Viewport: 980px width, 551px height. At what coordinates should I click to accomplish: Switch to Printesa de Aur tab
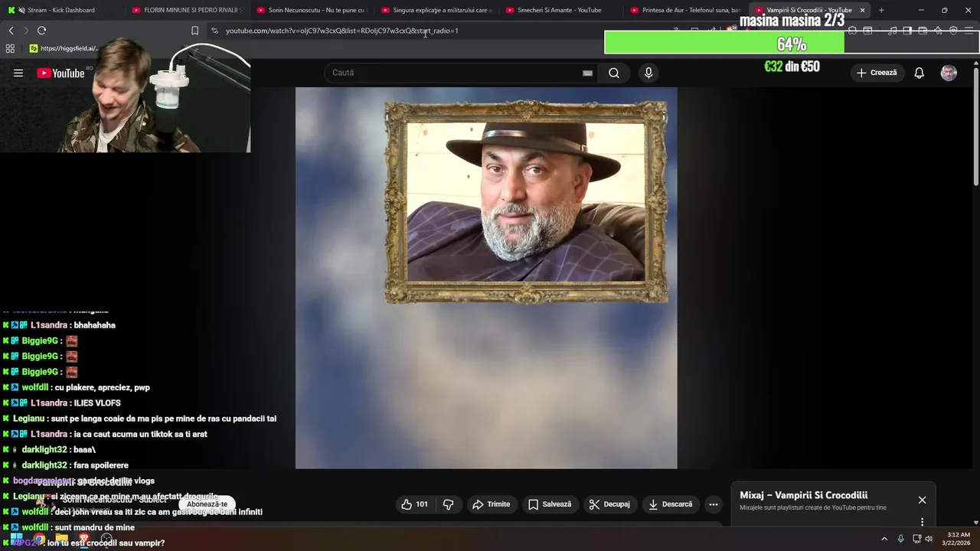684,10
